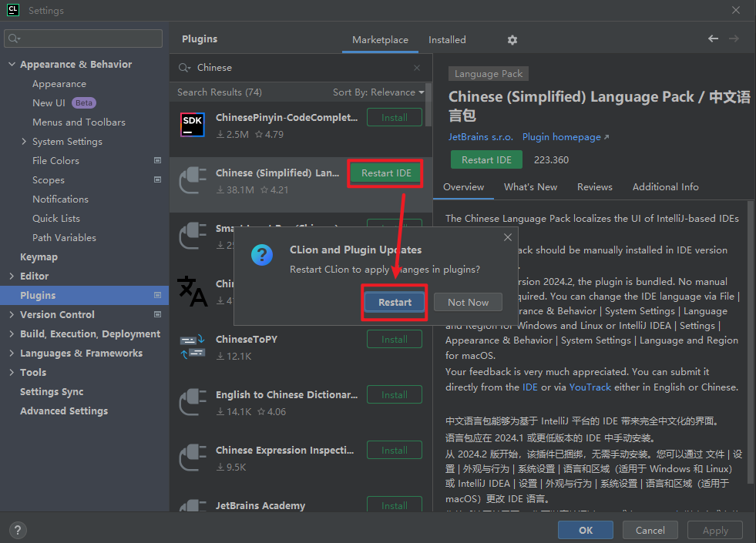Install English to Chinese Dictionary plugin
756x543 pixels.
pyautogui.click(x=395, y=394)
